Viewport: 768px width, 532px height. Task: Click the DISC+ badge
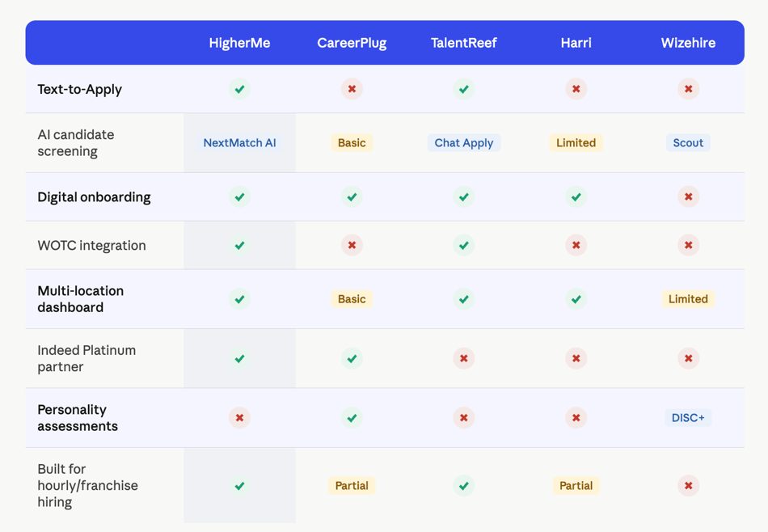click(x=688, y=418)
